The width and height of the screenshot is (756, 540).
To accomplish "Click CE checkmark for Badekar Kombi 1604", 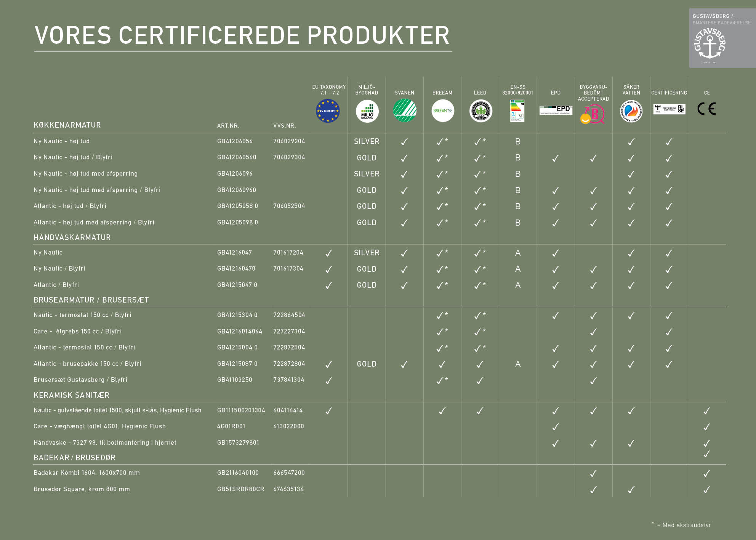I will pyautogui.click(x=706, y=473).
